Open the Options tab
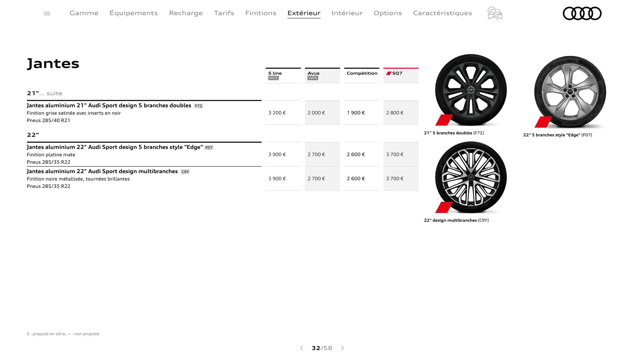 tap(388, 13)
